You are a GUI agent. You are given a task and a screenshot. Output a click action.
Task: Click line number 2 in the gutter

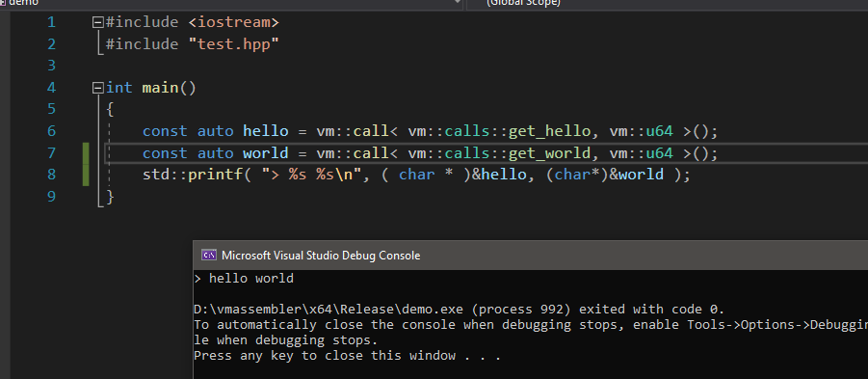coord(51,44)
